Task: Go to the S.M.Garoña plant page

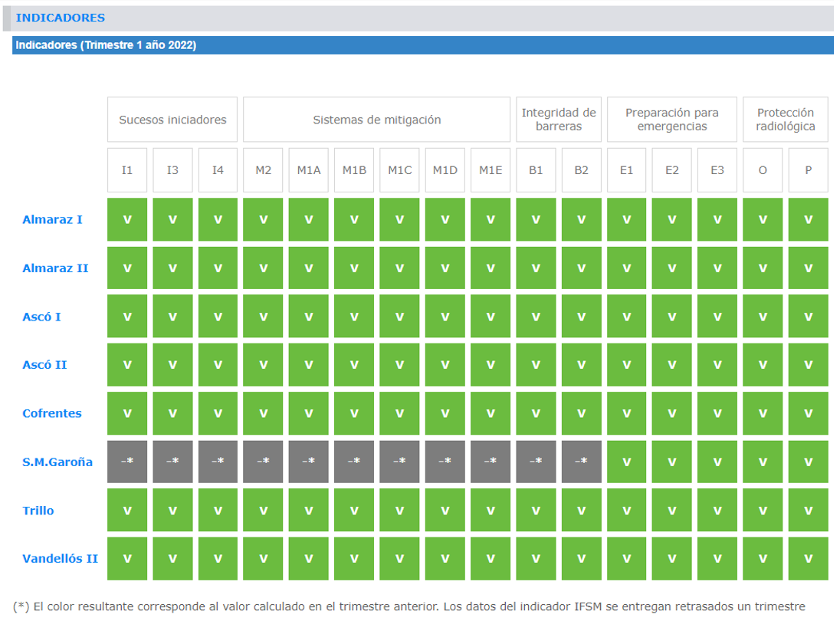Action: pos(57,462)
